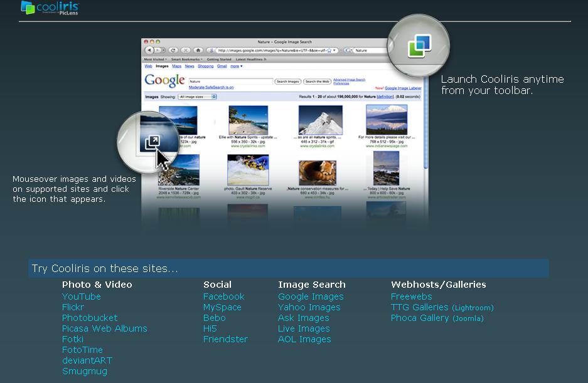Open the Friendster link
This screenshot has width=588, height=383.
[x=225, y=339]
